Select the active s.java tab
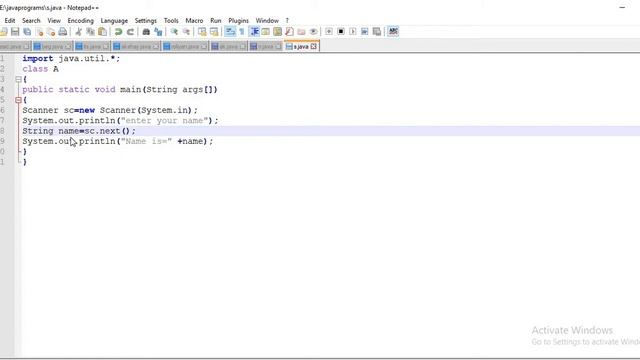Screen dimensions: 640x360 [301, 47]
